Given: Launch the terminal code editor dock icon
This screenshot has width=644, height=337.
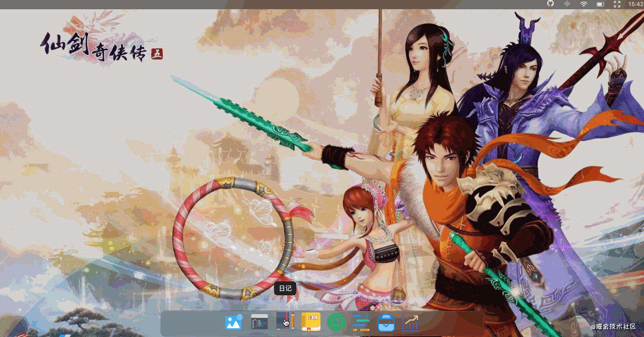Looking at the screenshot, I should pyautogui.click(x=259, y=322).
